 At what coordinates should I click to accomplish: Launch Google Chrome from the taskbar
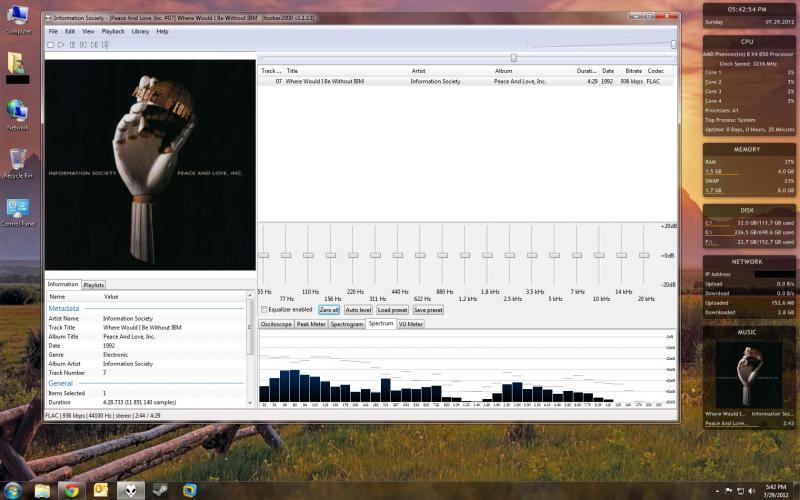[x=71, y=490]
